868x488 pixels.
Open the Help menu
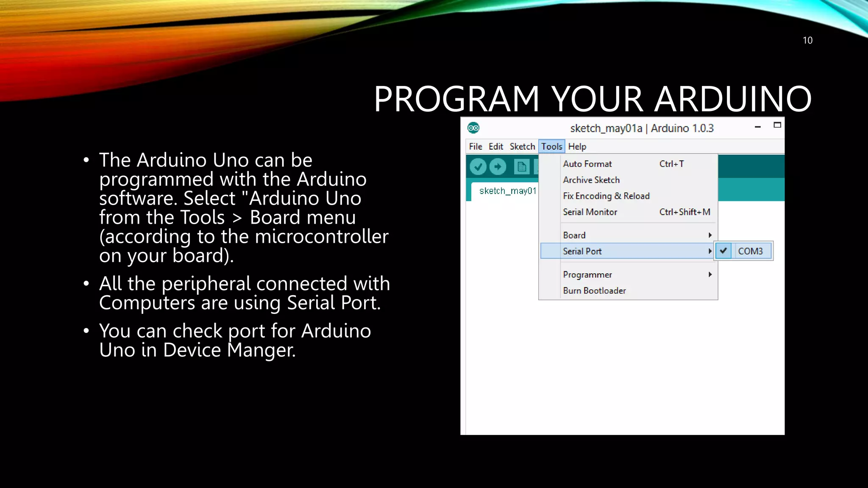click(x=577, y=147)
